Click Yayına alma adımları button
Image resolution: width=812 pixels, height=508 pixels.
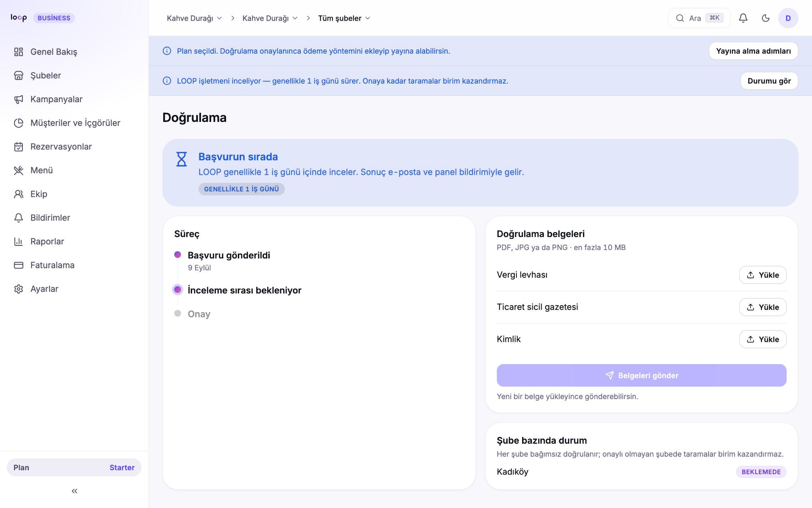tap(753, 51)
